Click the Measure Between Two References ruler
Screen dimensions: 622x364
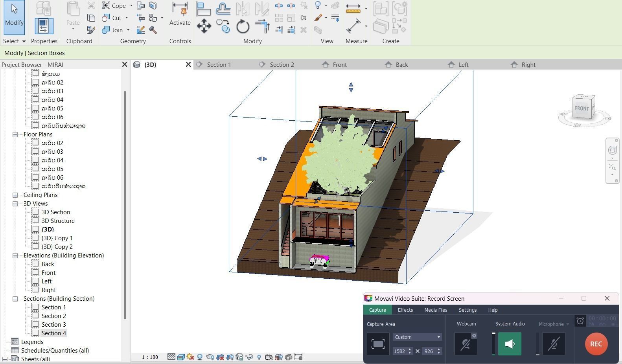353,9
